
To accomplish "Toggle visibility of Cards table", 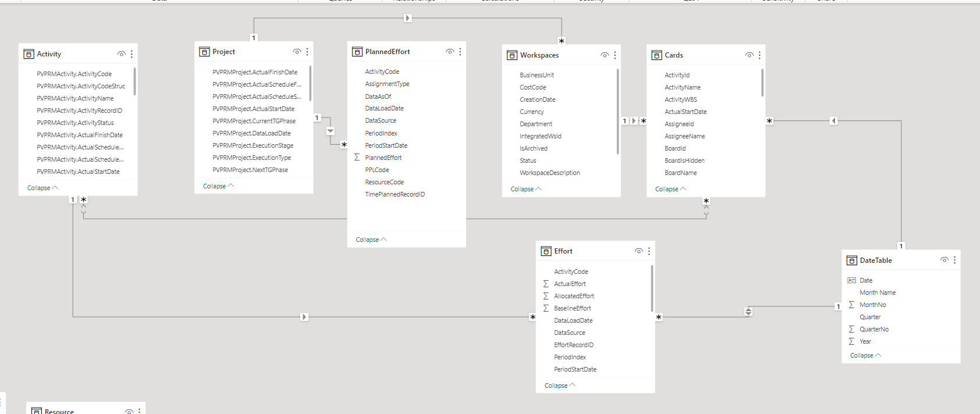I will tap(749, 55).
